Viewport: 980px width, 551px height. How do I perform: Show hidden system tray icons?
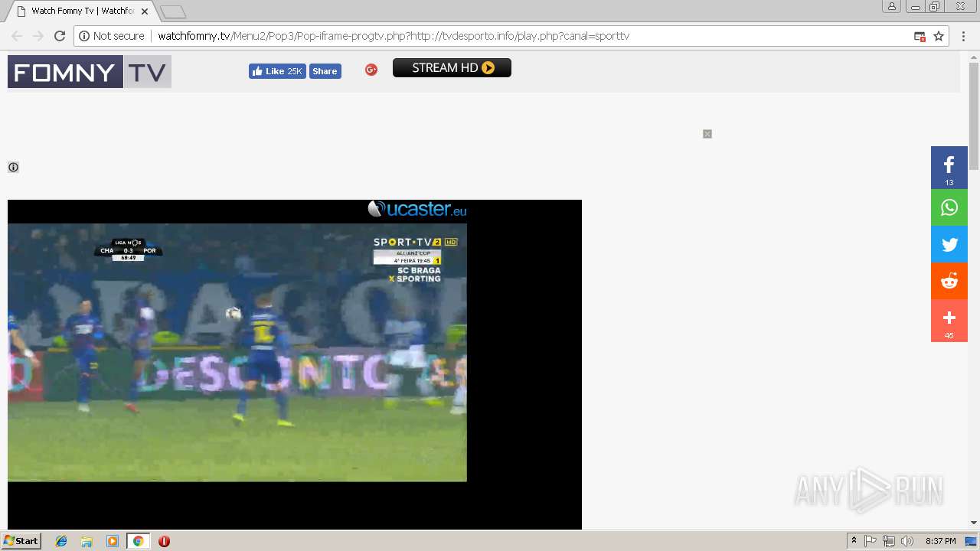(x=854, y=541)
